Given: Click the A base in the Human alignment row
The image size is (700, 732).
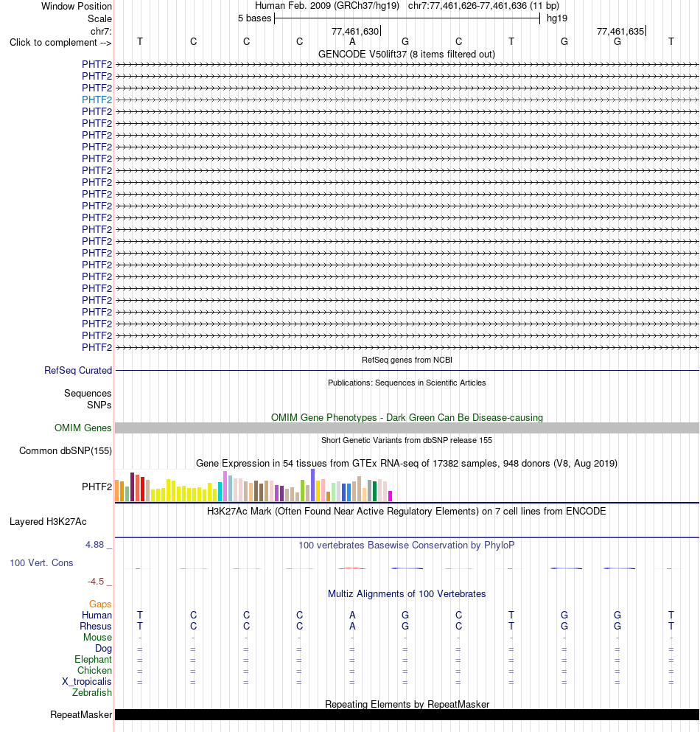Looking at the screenshot, I should coord(352,615).
